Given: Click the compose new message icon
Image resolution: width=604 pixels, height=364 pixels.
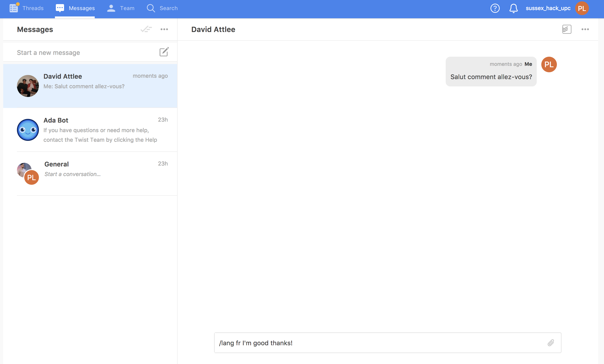Looking at the screenshot, I should [164, 52].
